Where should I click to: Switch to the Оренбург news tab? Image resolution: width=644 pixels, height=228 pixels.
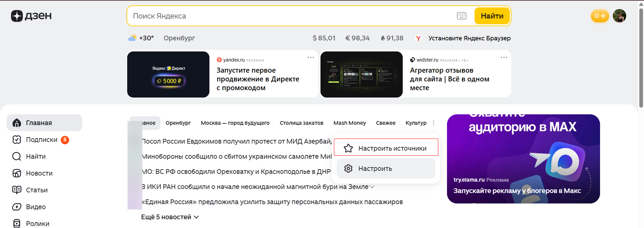pos(178,123)
